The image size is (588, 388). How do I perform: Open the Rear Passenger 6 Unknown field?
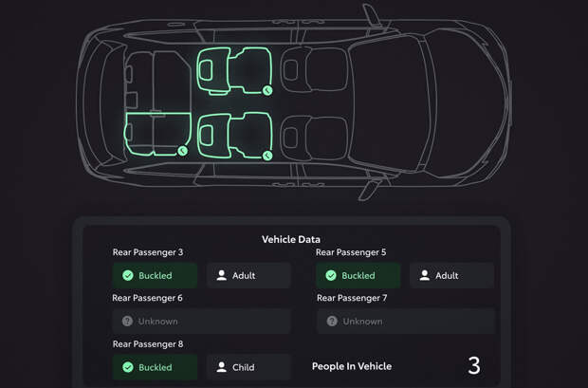pyautogui.click(x=201, y=322)
